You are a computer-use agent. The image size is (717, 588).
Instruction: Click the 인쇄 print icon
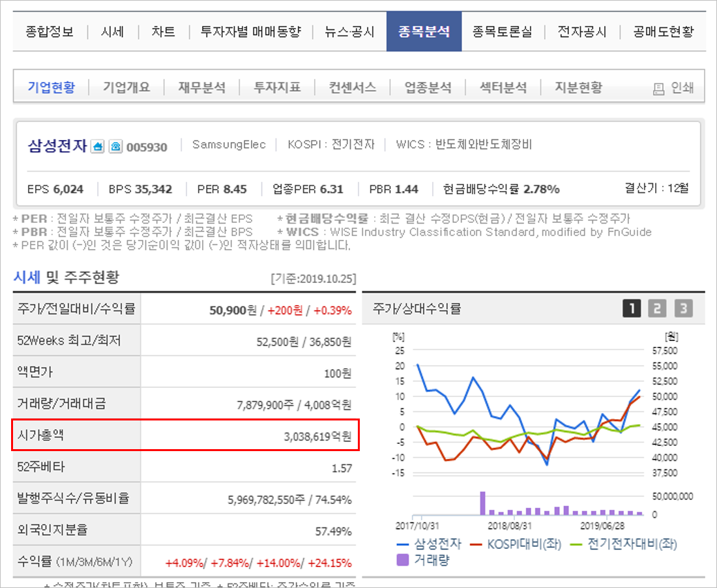coord(658,89)
